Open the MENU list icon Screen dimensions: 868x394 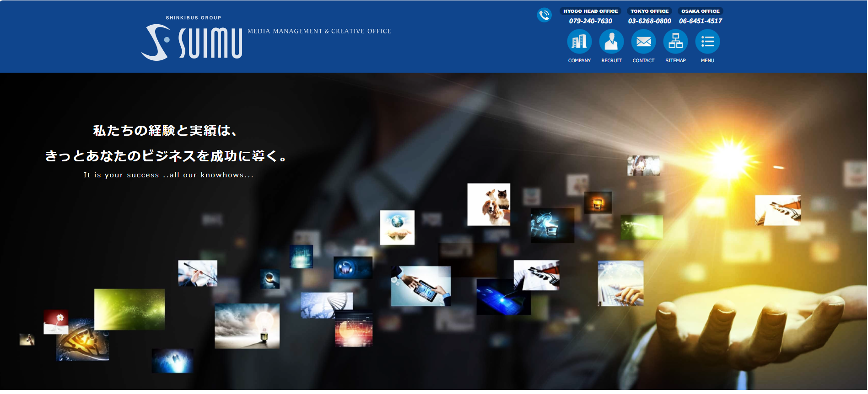(707, 42)
